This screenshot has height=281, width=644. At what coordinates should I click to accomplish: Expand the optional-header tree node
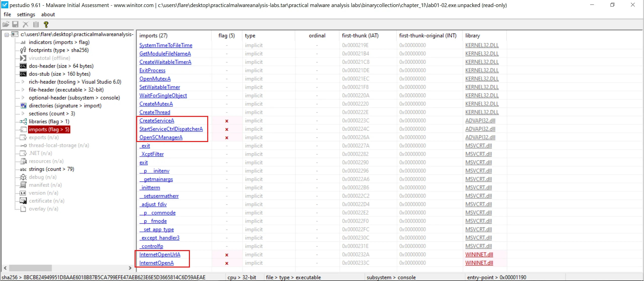coord(23,98)
